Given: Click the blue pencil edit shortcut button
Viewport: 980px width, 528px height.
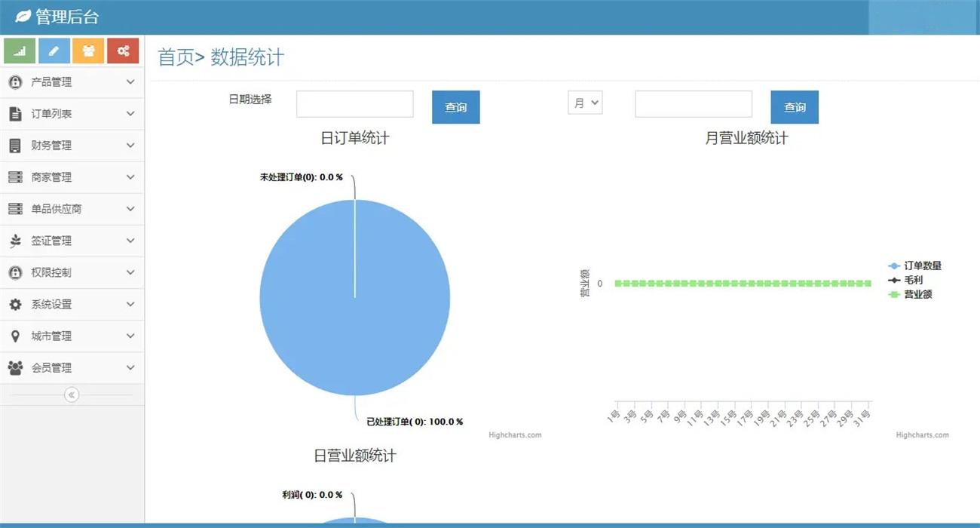Looking at the screenshot, I should pyautogui.click(x=54, y=51).
